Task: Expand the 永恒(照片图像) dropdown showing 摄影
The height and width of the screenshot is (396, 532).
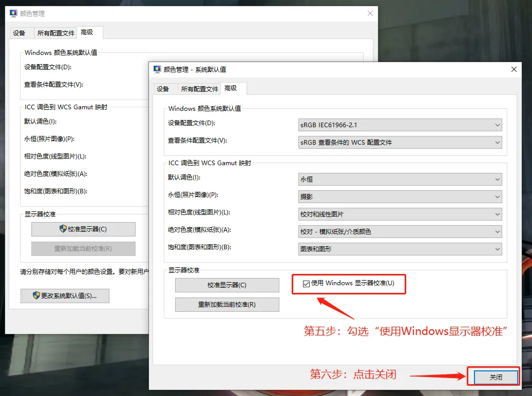Action: (x=400, y=196)
